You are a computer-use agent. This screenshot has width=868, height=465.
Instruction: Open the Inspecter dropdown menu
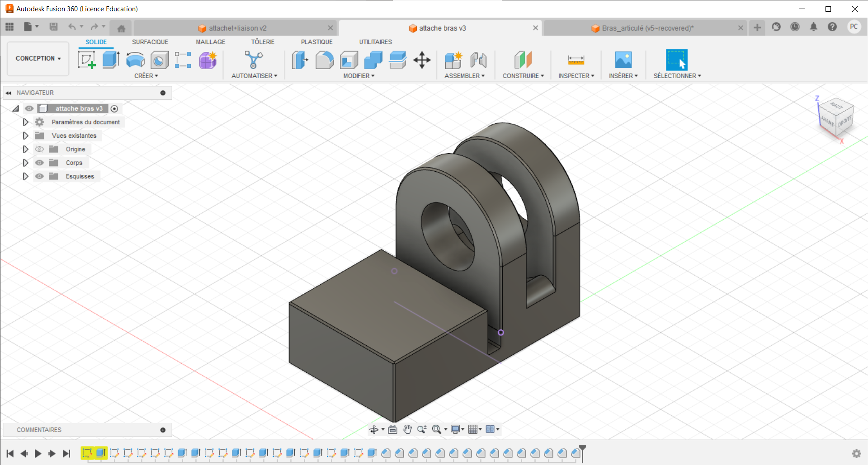(x=576, y=76)
